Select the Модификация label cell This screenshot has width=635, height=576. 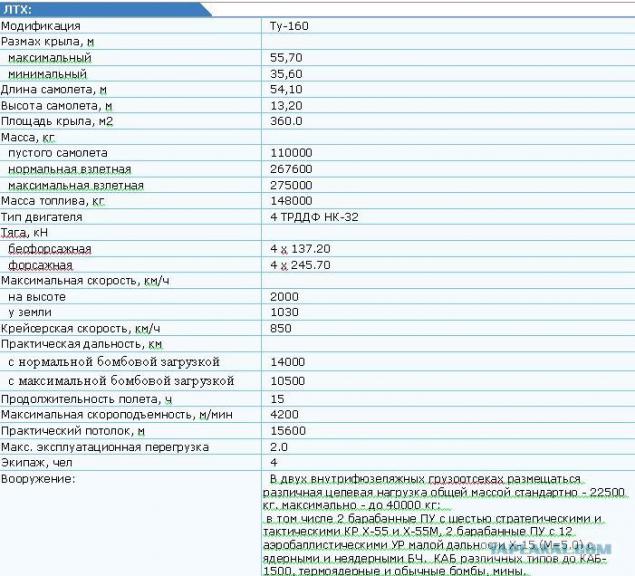tap(40, 26)
